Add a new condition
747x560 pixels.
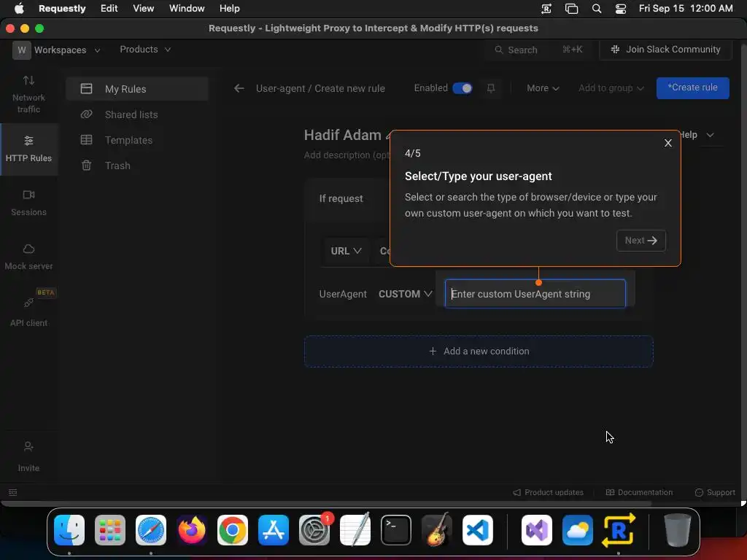pyautogui.click(x=479, y=351)
